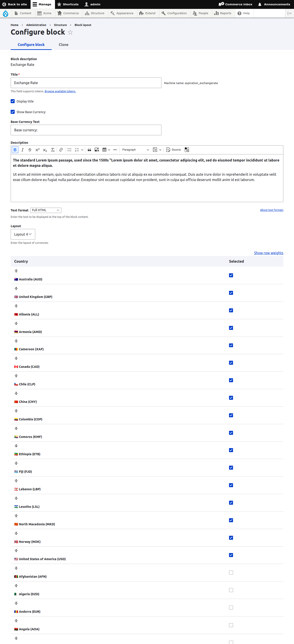The image size is (294, 644).
Task: Open the admin user menu
Action: [x=92, y=4]
